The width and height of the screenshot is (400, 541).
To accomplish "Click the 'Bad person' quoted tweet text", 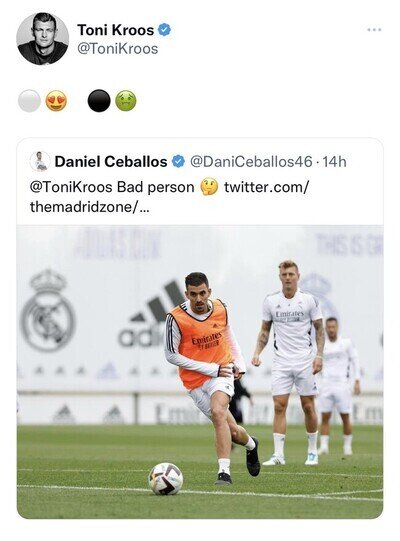I will (x=156, y=187).
